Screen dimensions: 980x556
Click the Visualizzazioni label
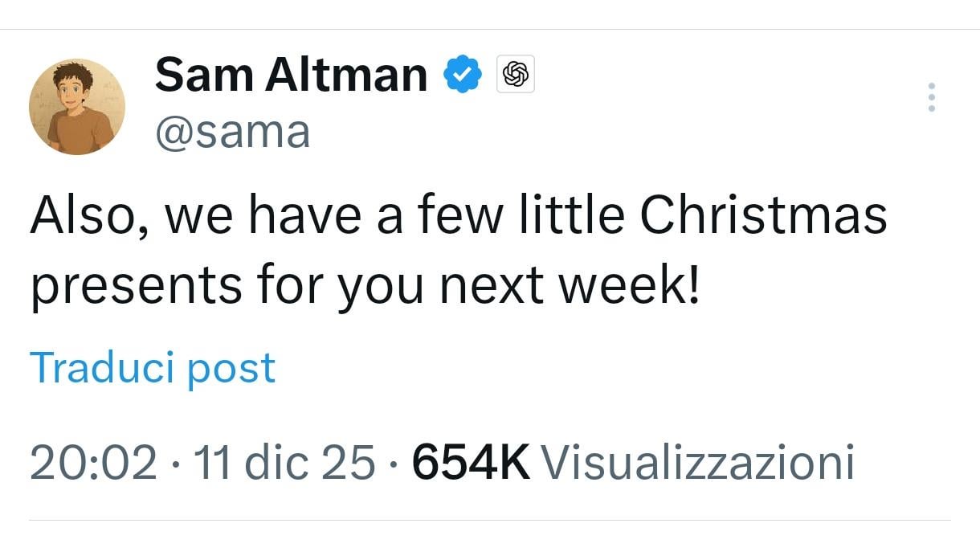coord(697,464)
